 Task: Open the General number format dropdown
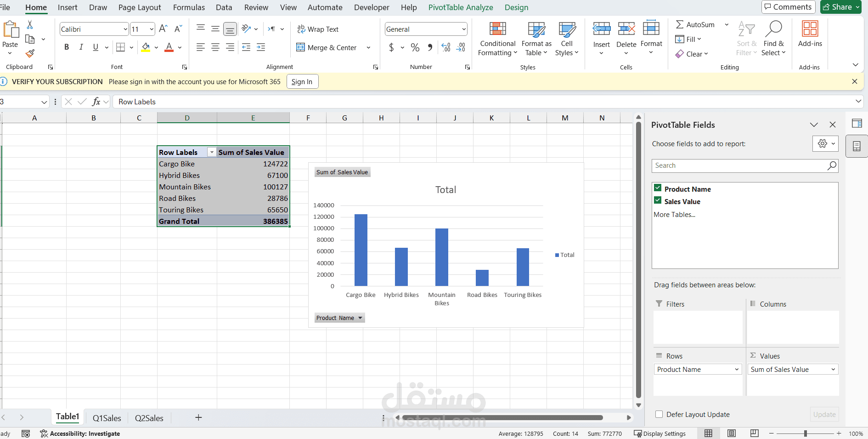coord(463,29)
